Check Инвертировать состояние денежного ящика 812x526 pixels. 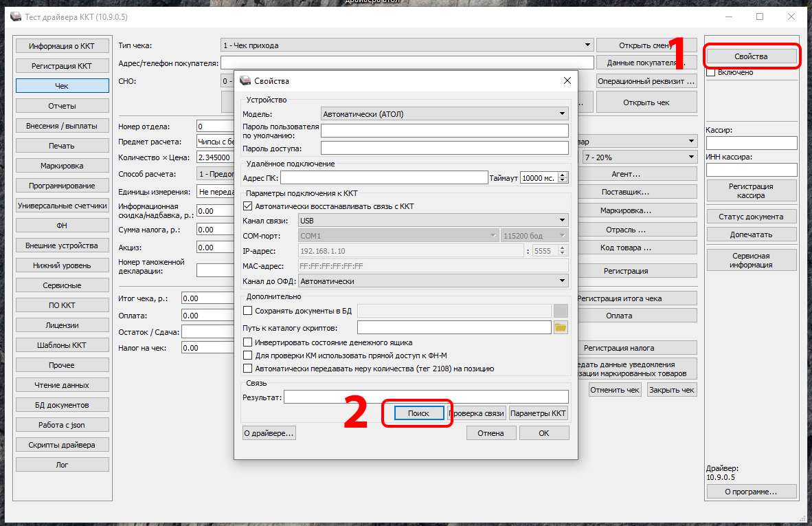click(x=248, y=342)
